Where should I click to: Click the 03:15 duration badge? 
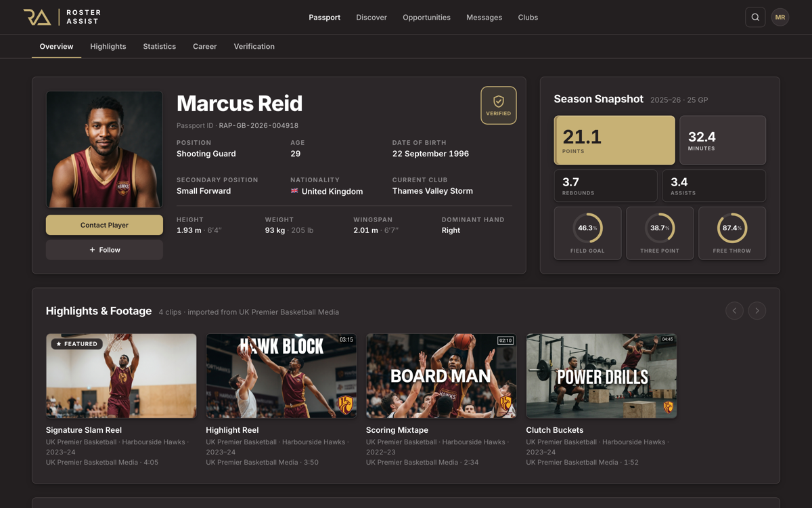point(346,340)
